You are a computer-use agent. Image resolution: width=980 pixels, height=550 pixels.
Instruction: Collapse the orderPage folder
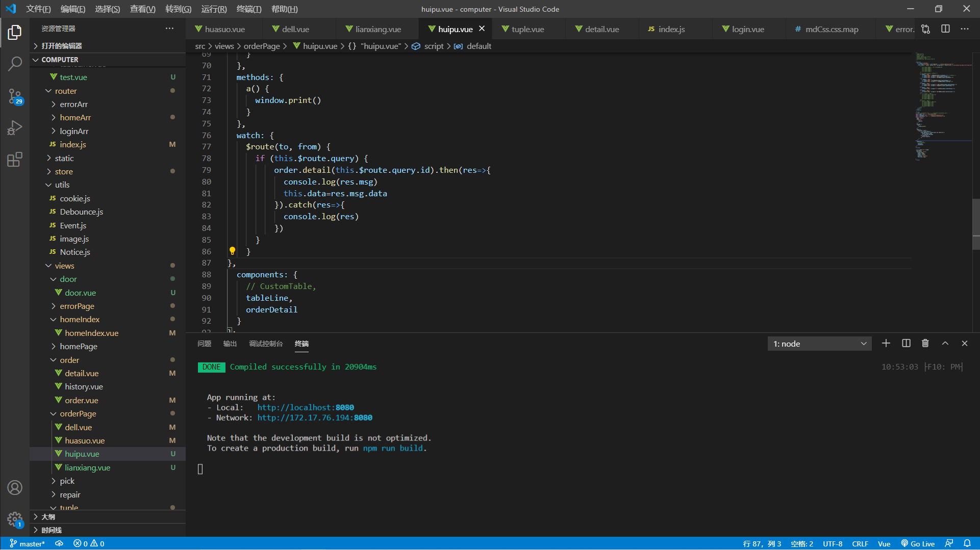click(78, 413)
